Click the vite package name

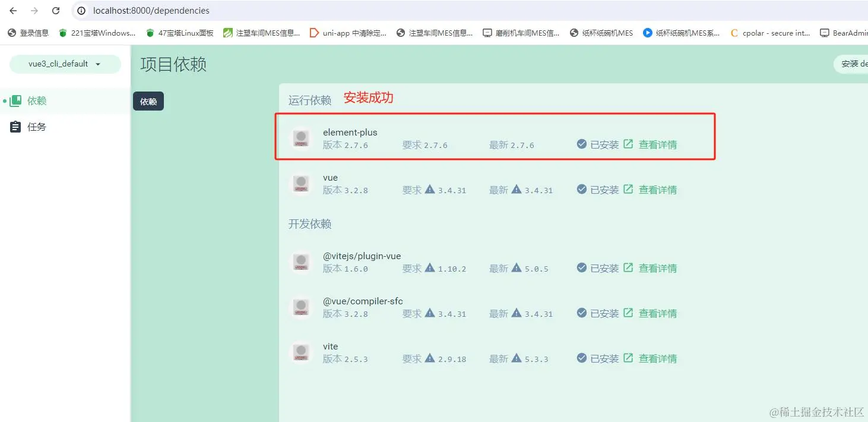tap(331, 346)
